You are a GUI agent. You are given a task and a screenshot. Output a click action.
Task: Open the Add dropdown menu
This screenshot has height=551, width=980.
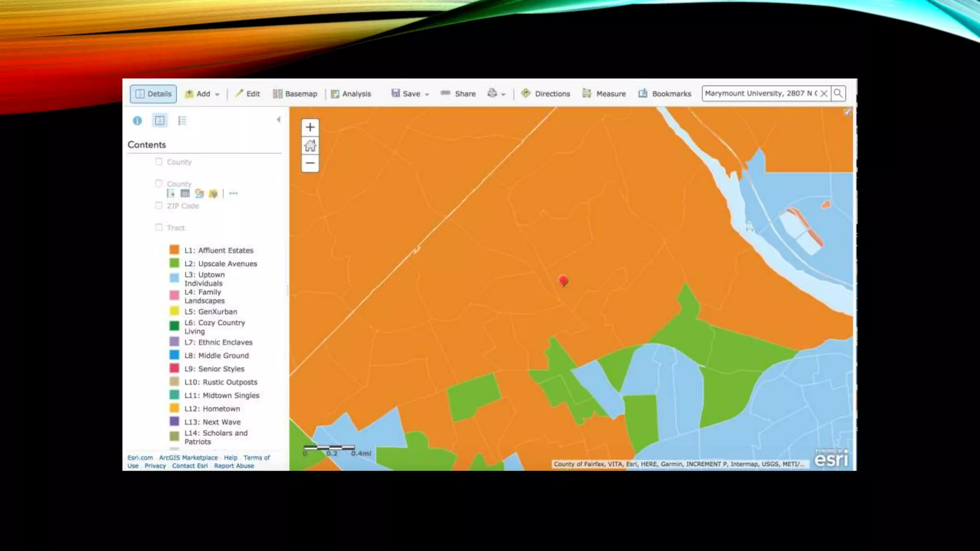point(203,94)
